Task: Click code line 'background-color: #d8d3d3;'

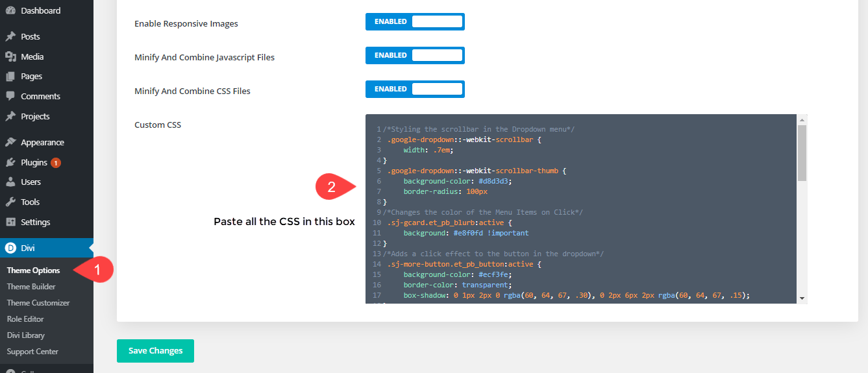Action: click(x=457, y=181)
